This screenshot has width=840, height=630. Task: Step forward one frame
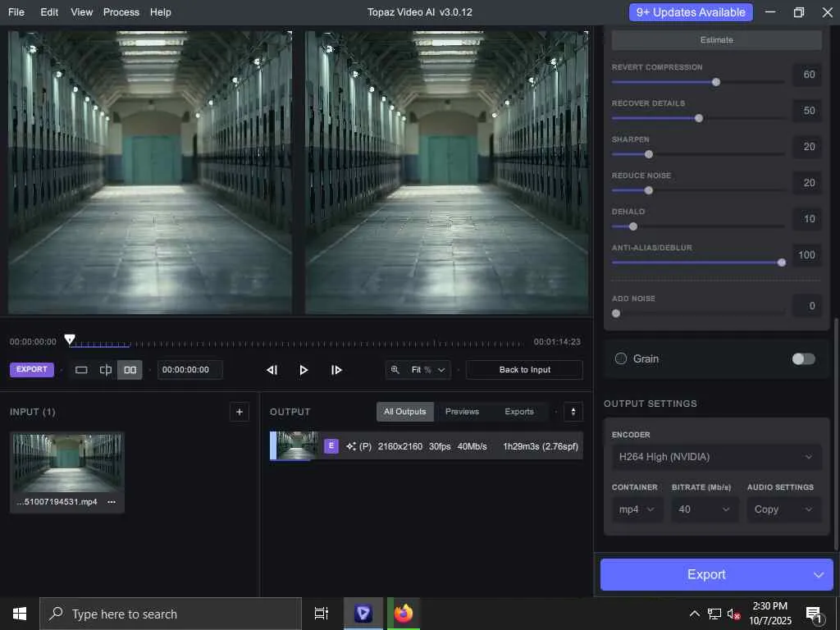tap(336, 370)
